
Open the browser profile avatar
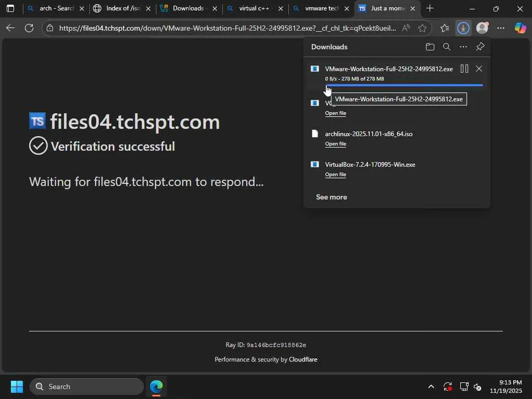[482, 28]
